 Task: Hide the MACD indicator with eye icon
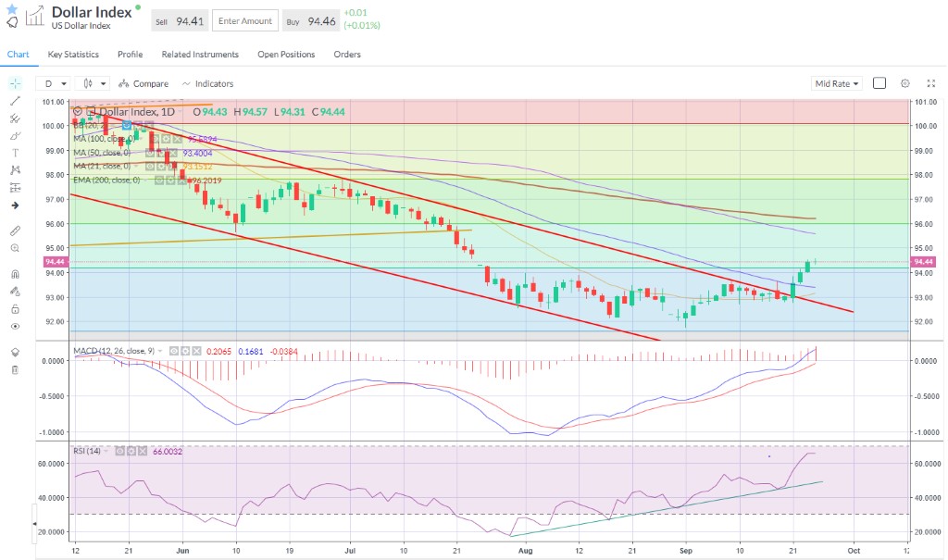(x=174, y=351)
